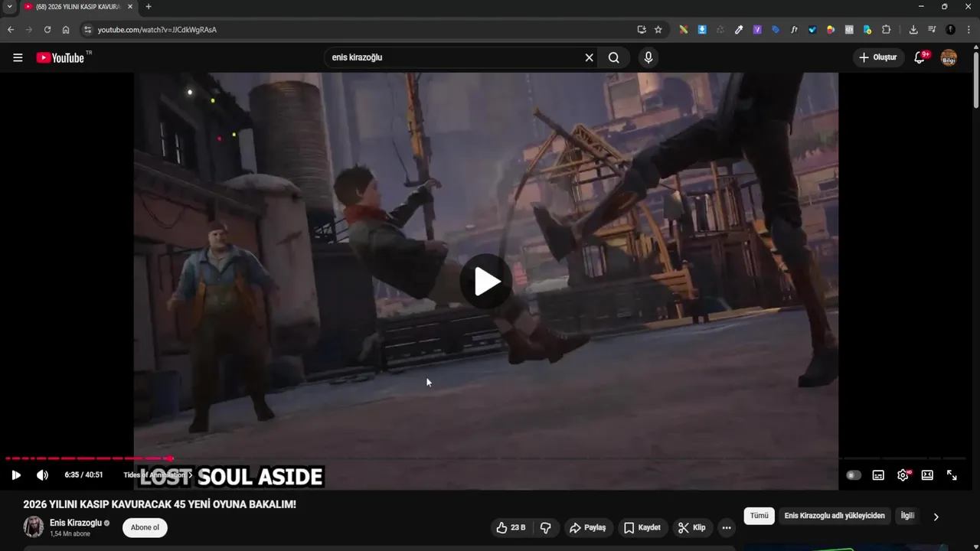Click the big center play button
Viewport: 980px width, 551px height.
click(485, 282)
